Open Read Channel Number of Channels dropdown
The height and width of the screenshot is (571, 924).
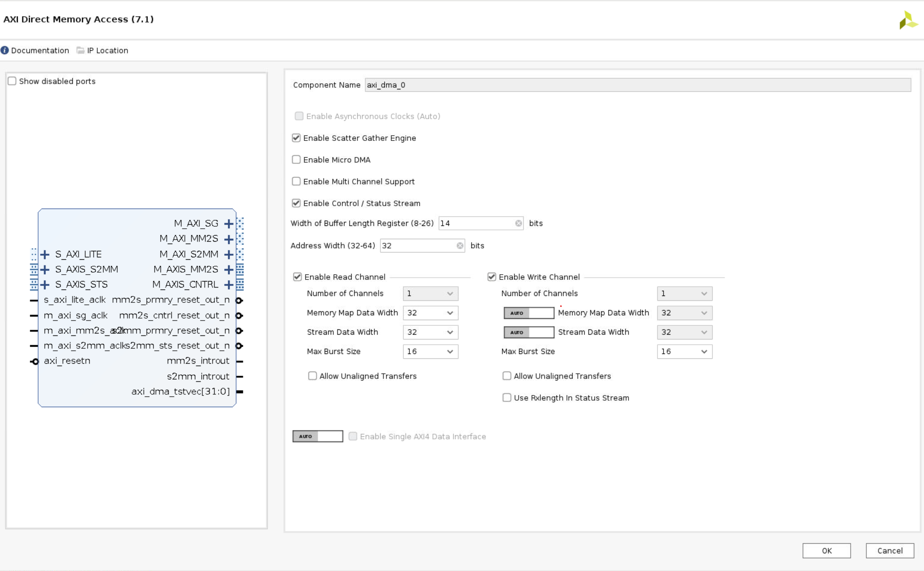click(x=430, y=294)
